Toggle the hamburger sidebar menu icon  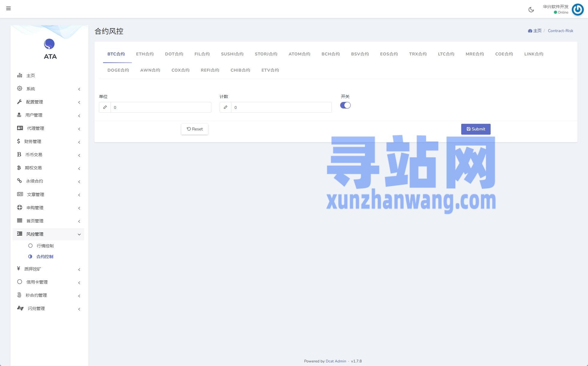point(8,8)
